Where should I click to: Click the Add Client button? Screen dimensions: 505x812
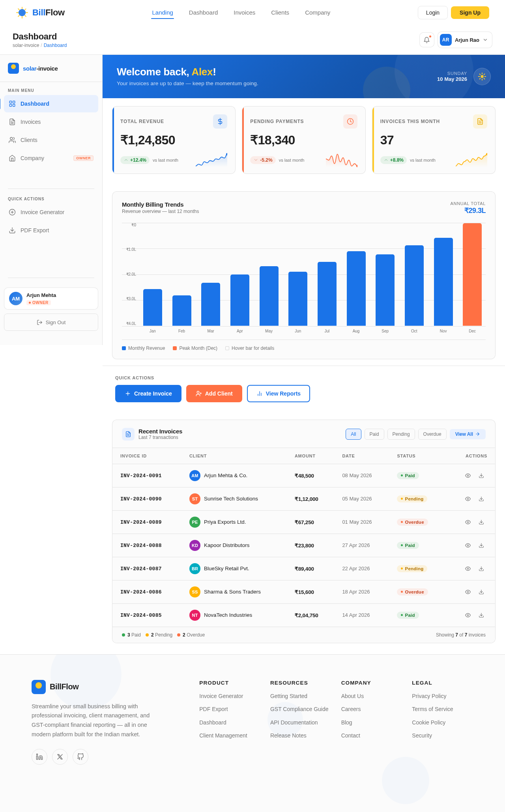click(x=214, y=394)
